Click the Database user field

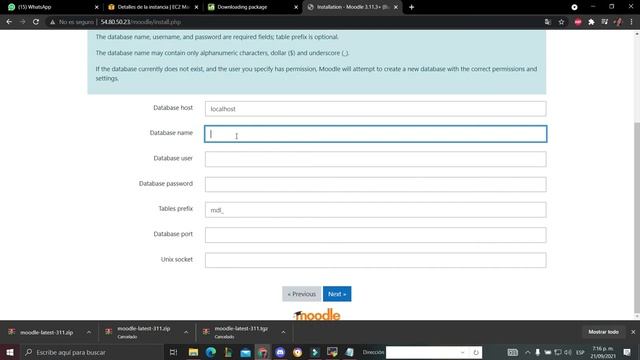coord(376,159)
